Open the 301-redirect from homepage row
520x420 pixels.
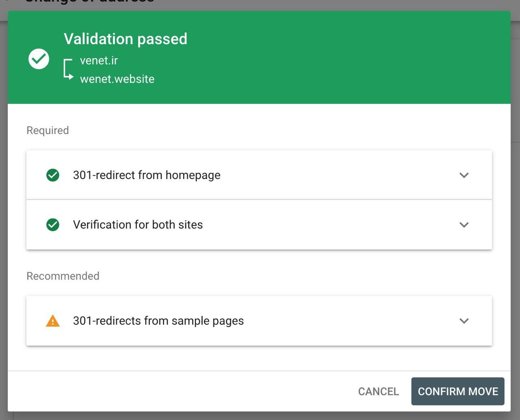coord(259,175)
